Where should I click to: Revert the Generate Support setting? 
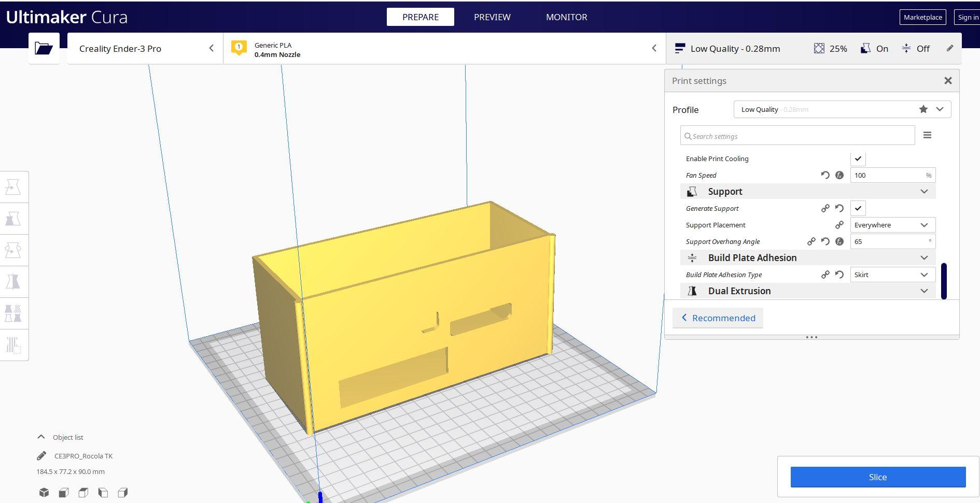click(x=839, y=208)
